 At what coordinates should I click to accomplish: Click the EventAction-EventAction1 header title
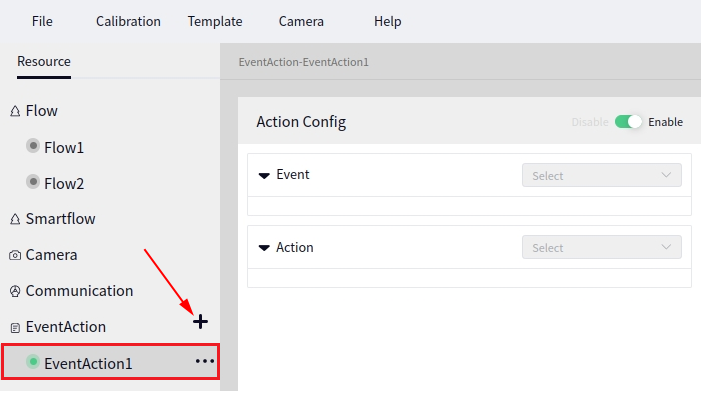[304, 62]
